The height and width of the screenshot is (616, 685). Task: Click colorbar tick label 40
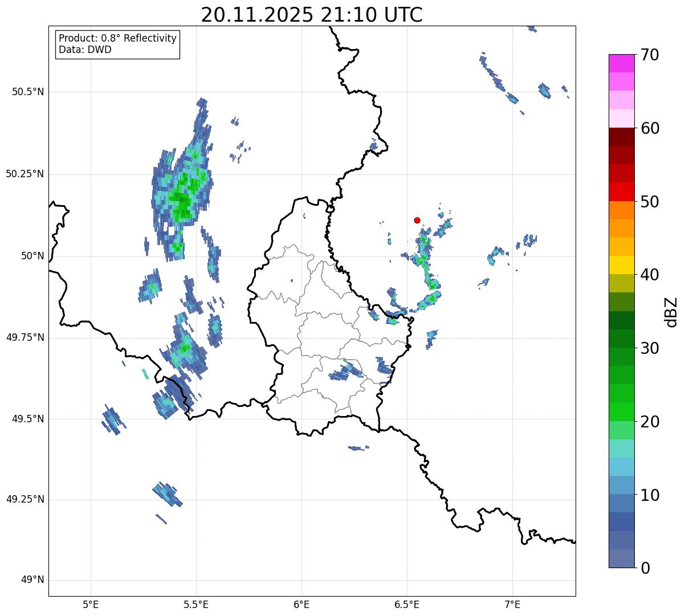pos(650,275)
